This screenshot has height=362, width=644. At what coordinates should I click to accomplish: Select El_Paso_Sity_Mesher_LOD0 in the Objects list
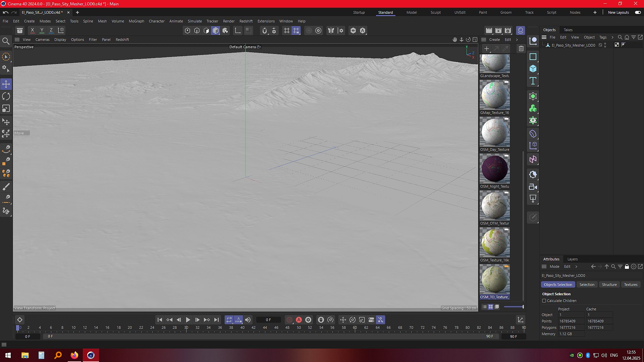(x=573, y=45)
